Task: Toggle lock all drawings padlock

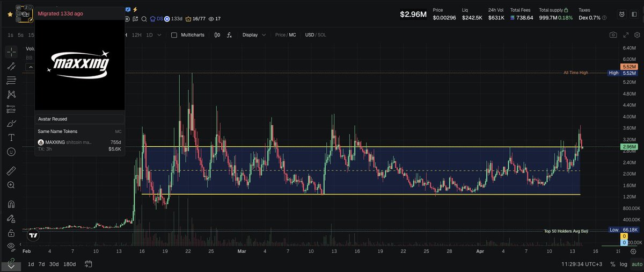Action: pos(11,233)
